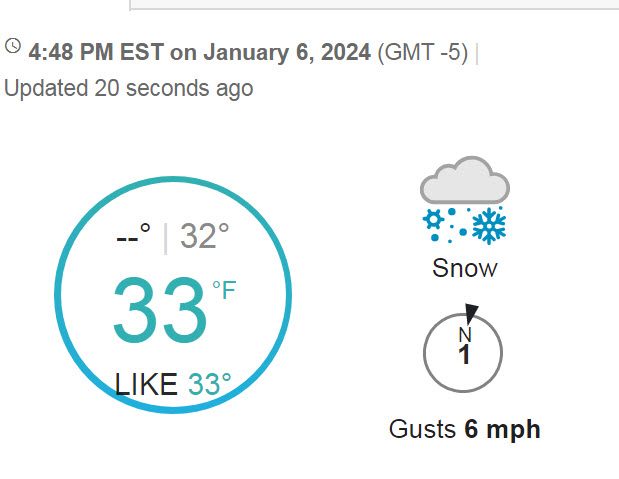Click the wind direction compass circle
This screenshot has width=619, height=479.
coord(463,353)
